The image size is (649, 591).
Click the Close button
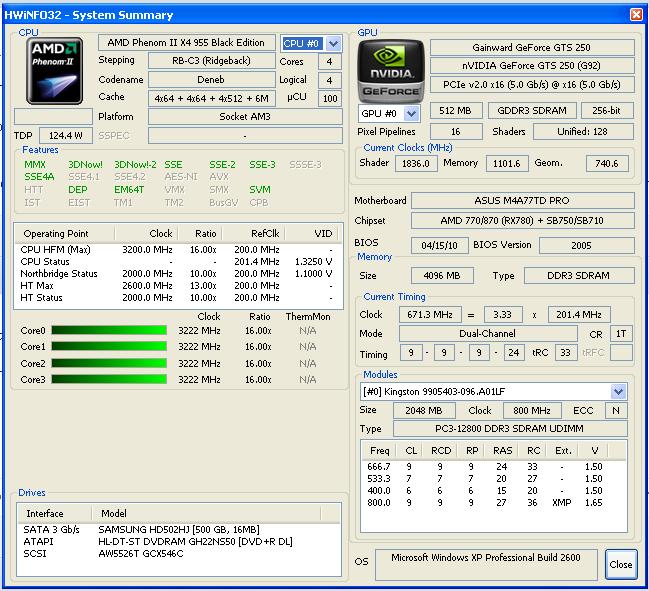[x=620, y=564]
